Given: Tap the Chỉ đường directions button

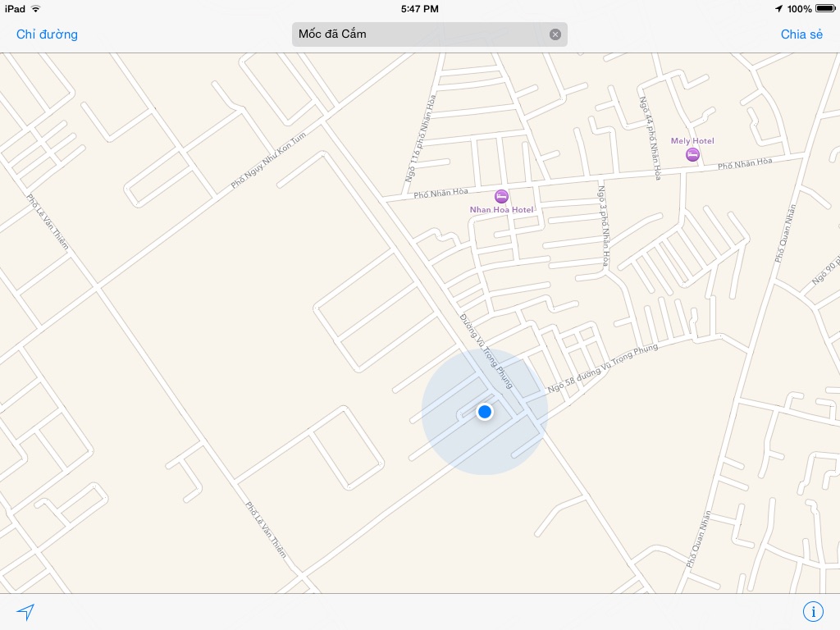Looking at the screenshot, I should pyautogui.click(x=47, y=34).
